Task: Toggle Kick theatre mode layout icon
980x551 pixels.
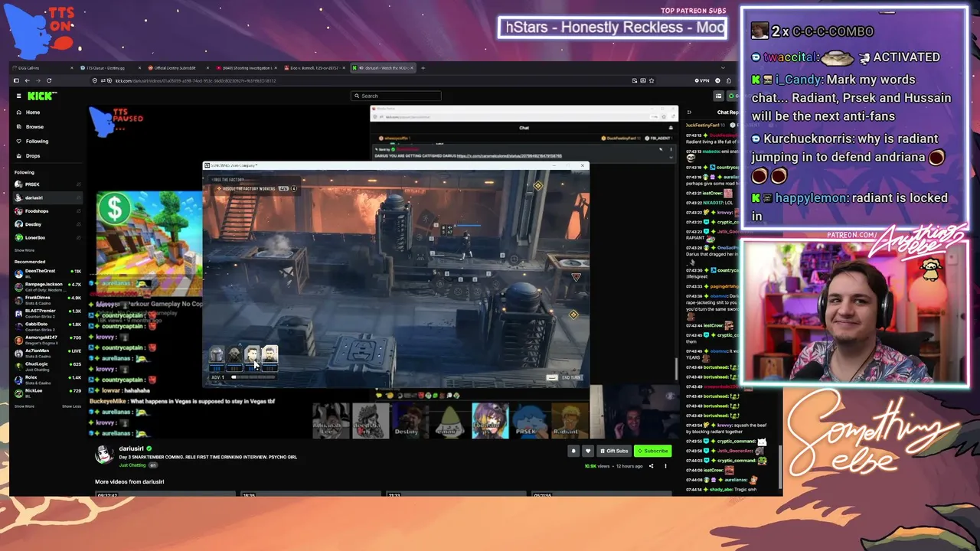Action: [x=718, y=96]
